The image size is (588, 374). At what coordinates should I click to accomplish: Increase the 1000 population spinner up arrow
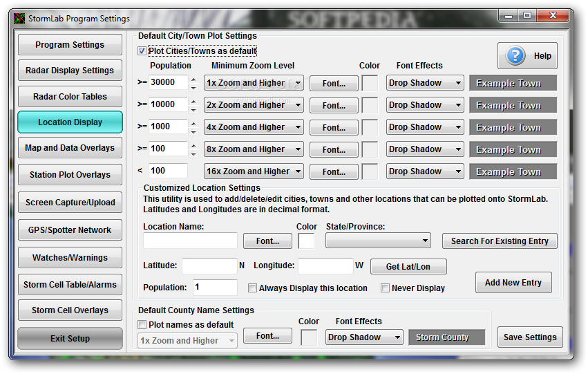click(x=193, y=124)
